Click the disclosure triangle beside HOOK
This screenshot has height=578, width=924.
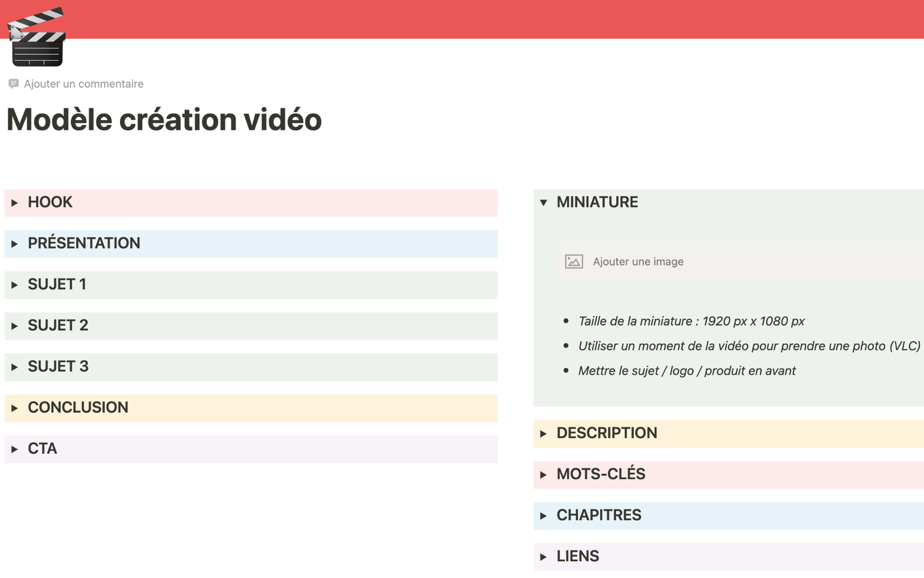pos(14,203)
